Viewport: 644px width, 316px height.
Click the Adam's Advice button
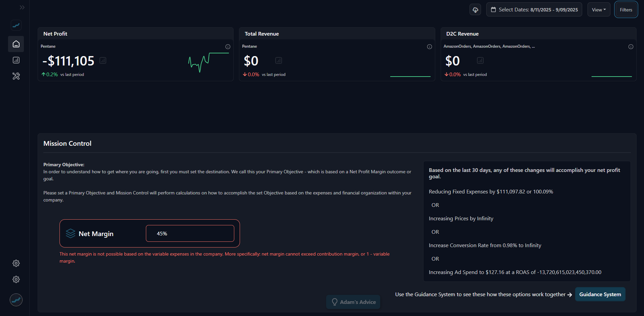(353, 302)
